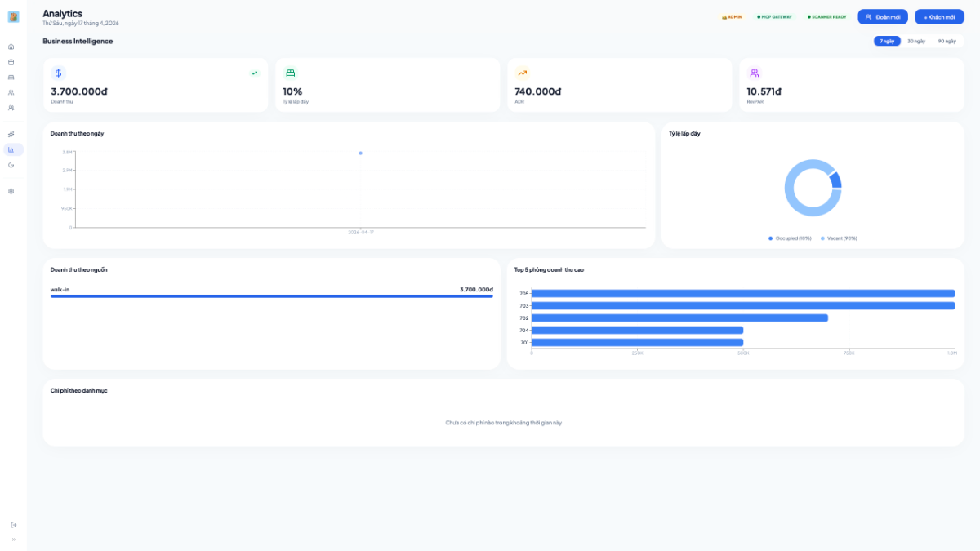Image resolution: width=980 pixels, height=551 pixels.
Task: Click the bar for room 701
Action: 637,343
